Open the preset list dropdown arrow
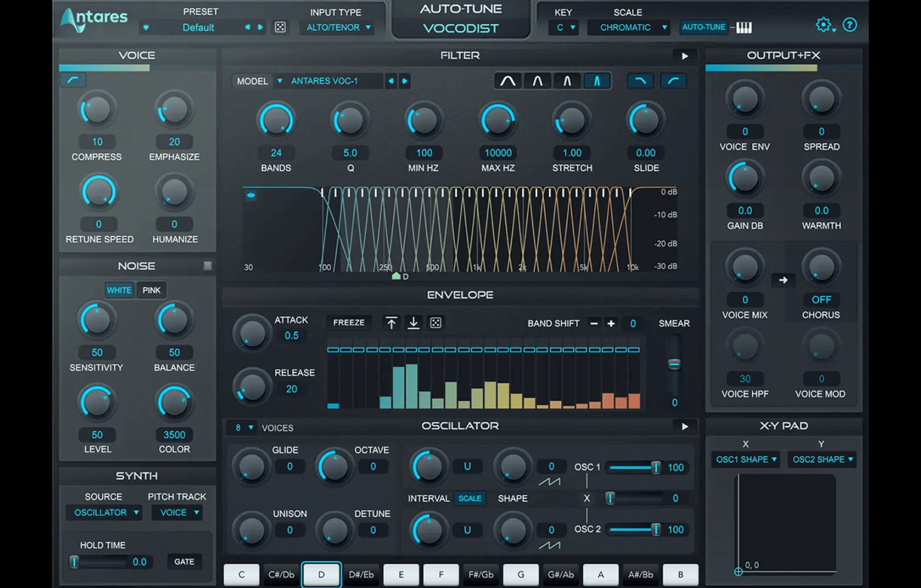 (146, 28)
